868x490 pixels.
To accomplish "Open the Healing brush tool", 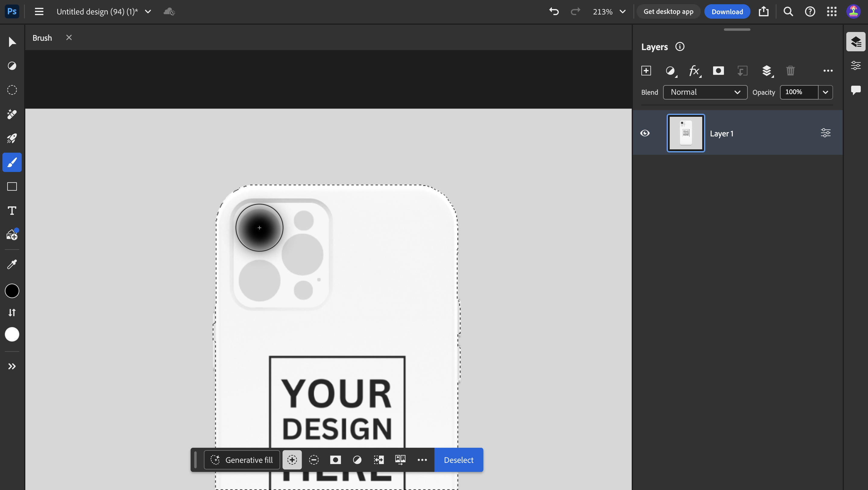I will pyautogui.click(x=12, y=114).
